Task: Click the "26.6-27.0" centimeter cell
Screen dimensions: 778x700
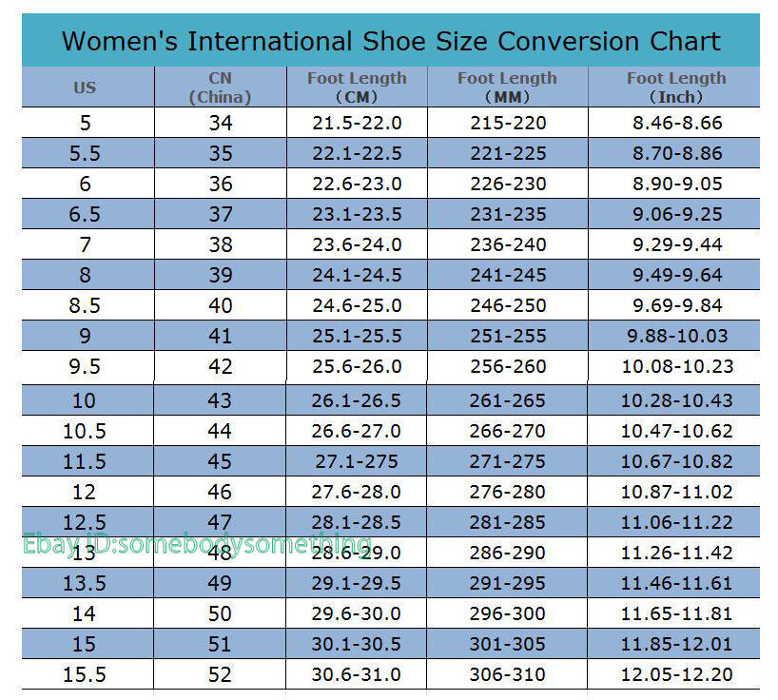Action: (x=356, y=431)
